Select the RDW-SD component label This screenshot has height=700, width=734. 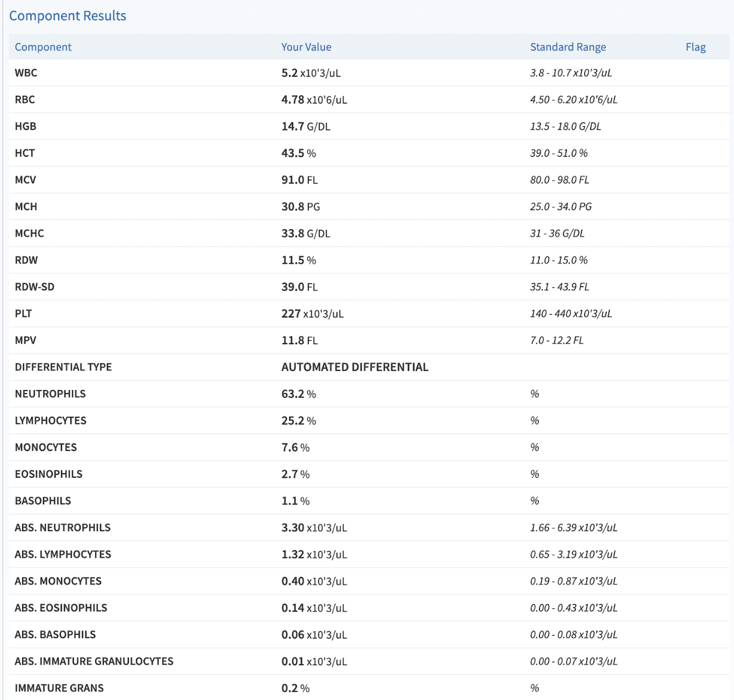tap(35, 287)
